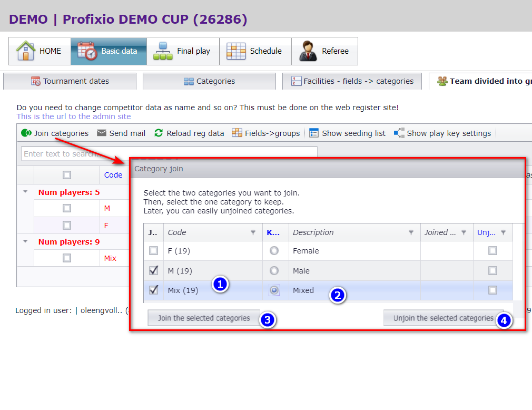Viewport: 532px width, 410px height.
Task: Collapse the Num players: 9 group
Action: (25, 241)
